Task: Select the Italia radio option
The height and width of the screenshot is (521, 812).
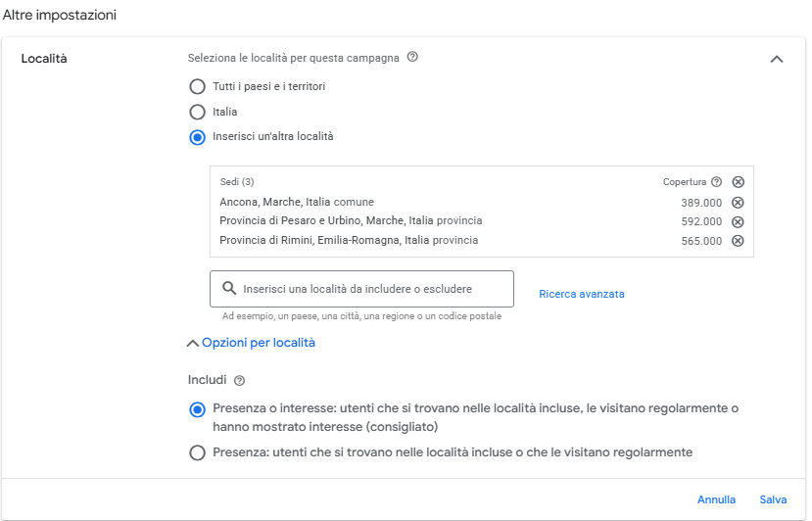Action: (x=197, y=113)
